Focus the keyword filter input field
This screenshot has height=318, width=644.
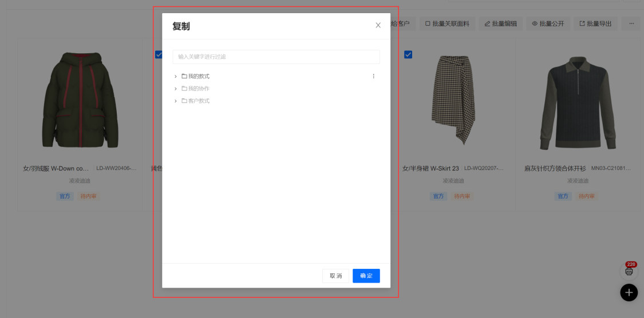(x=276, y=57)
